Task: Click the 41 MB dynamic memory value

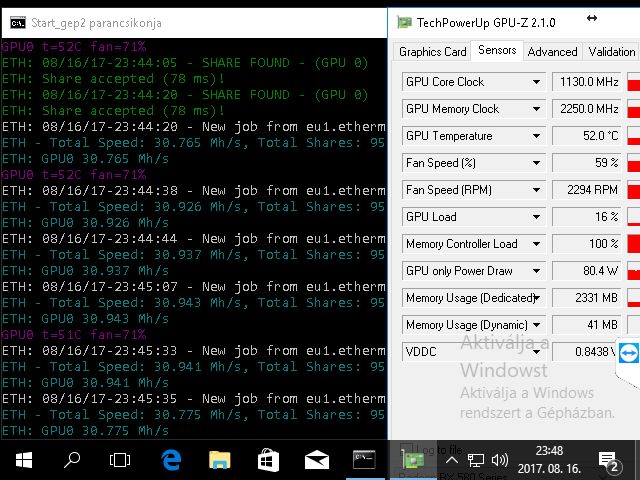Action: (x=586, y=325)
